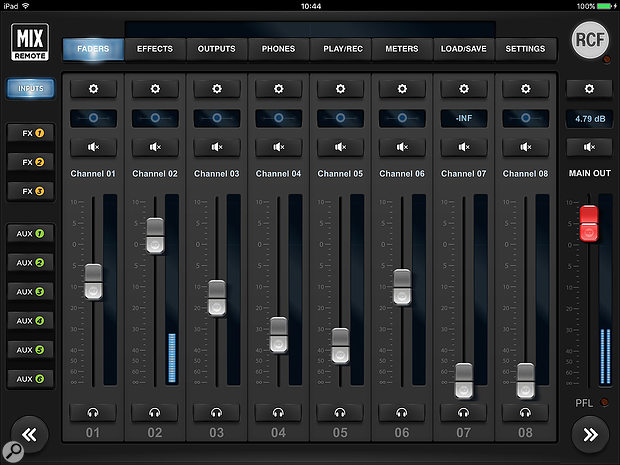Select the FX 1 send

pos(30,133)
